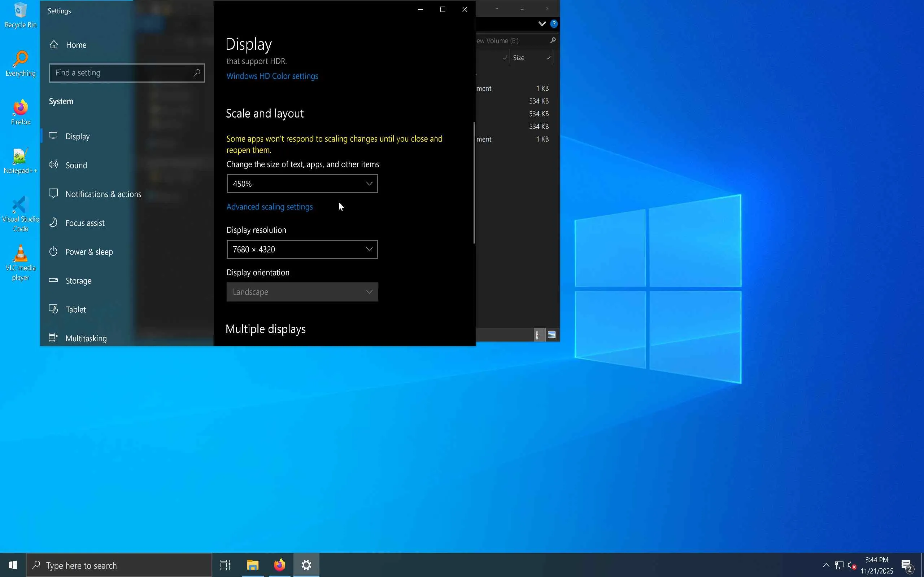Image resolution: width=924 pixels, height=577 pixels.
Task: Switch Explorer to large thumbnails view
Action: point(552,335)
